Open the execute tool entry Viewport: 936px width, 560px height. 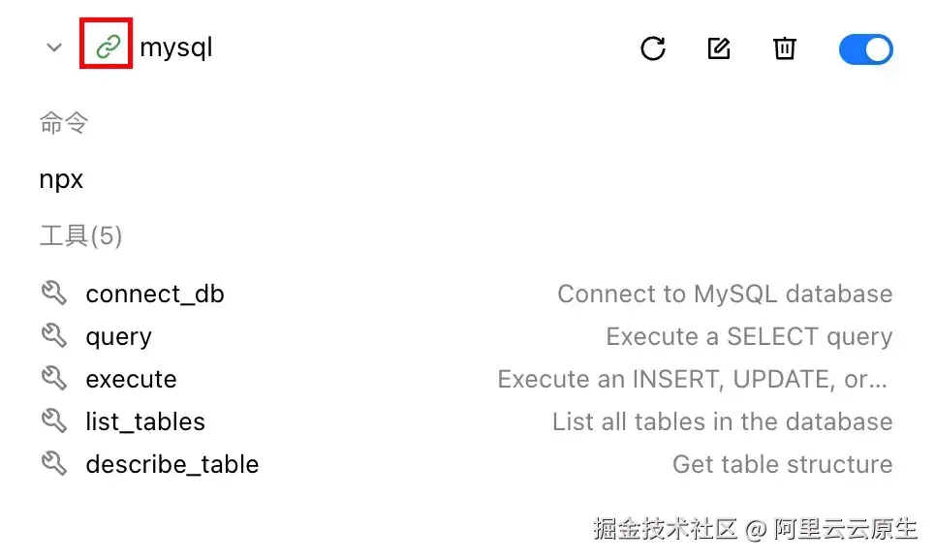(131, 380)
